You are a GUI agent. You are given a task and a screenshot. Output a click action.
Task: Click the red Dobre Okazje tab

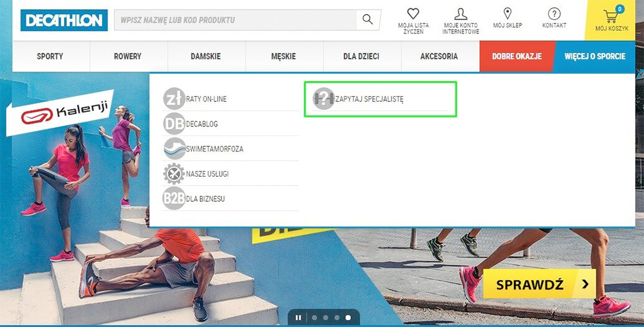coord(516,56)
